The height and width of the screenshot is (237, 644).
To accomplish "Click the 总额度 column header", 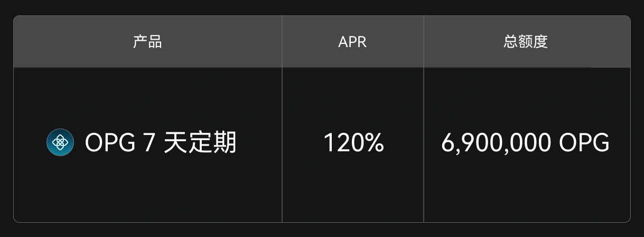I will point(526,42).
